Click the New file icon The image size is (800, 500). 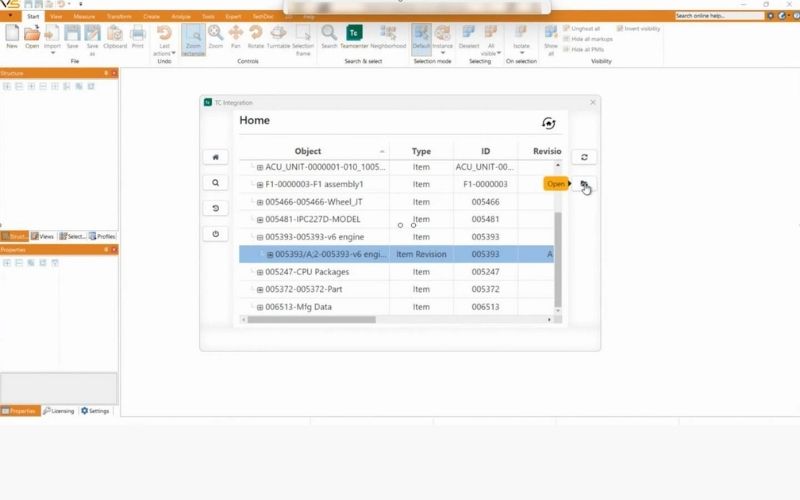pos(12,34)
